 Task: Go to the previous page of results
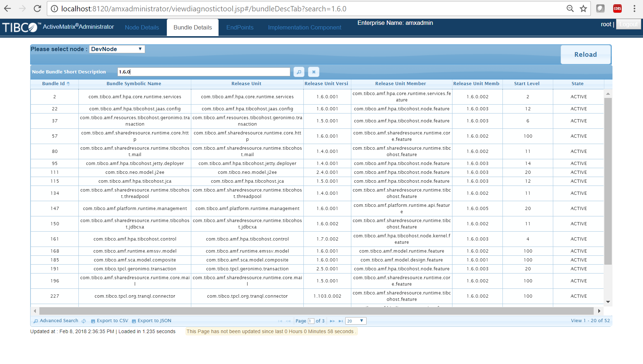click(x=288, y=321)
